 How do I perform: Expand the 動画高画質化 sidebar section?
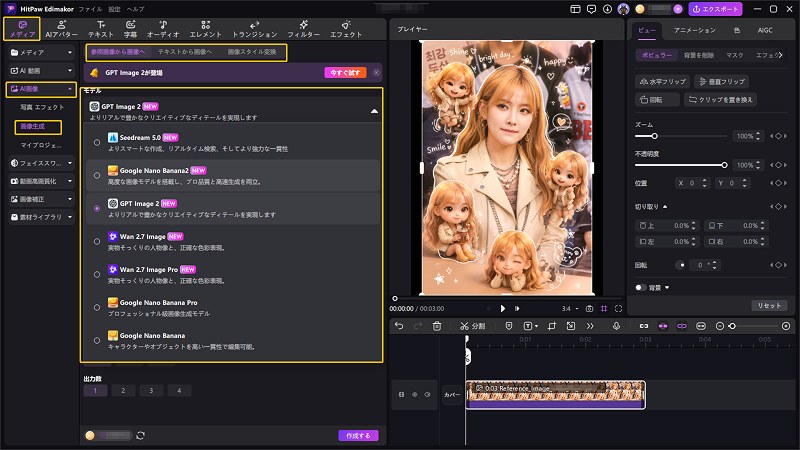pos(41,181)
